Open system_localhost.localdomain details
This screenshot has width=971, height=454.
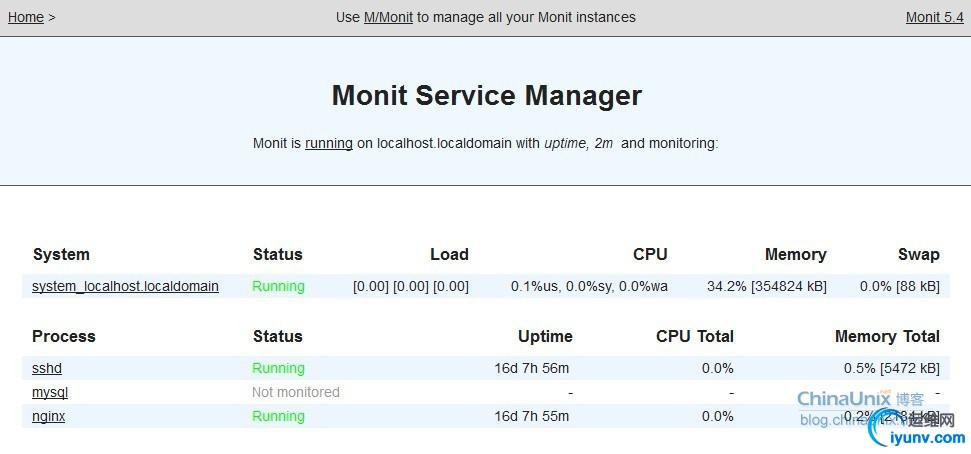[125, 286]
